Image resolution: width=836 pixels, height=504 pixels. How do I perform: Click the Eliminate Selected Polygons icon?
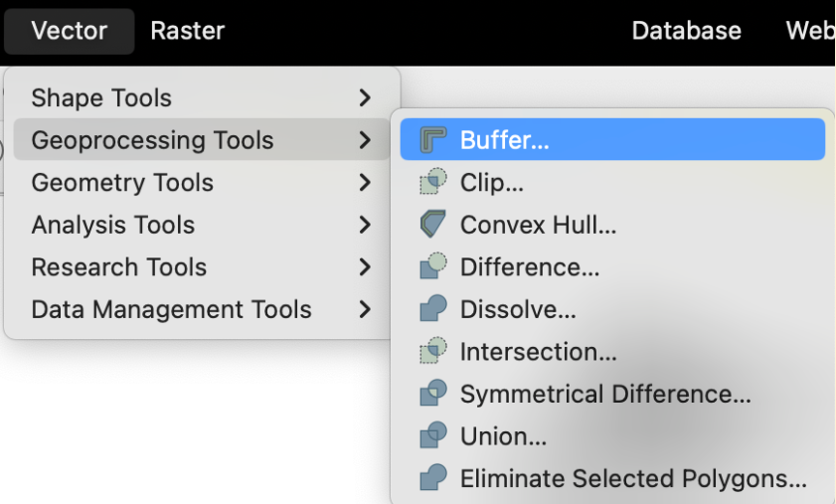click(x=432, y=479)
